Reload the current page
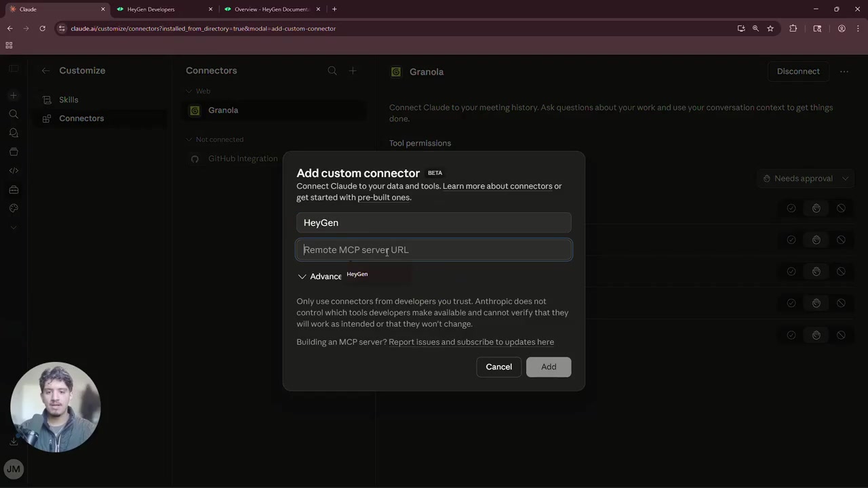The image size is (868, 488). [x=42, y=28]
